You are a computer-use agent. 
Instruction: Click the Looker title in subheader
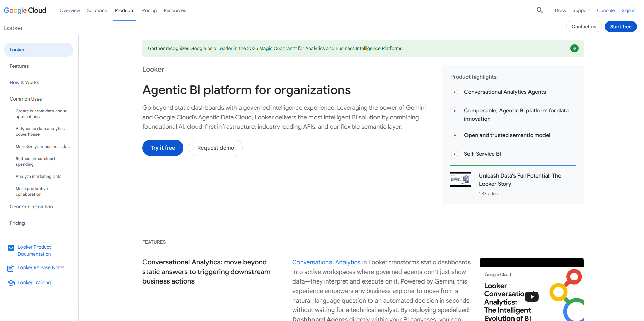[14, 28]
